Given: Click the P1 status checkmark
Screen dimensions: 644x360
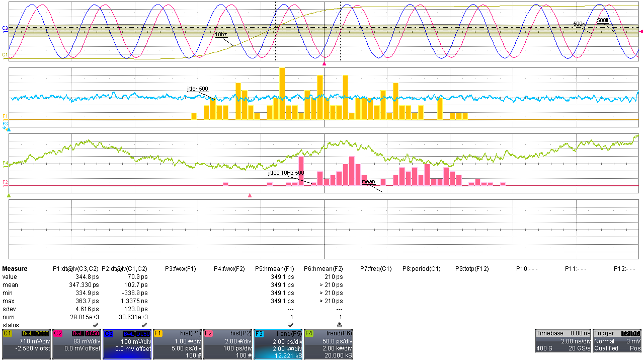Looking at the screenshot, I should point(95,325).
